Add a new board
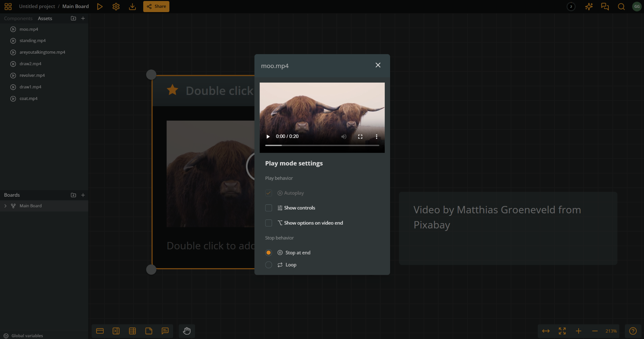 click(x=83, y=195)
